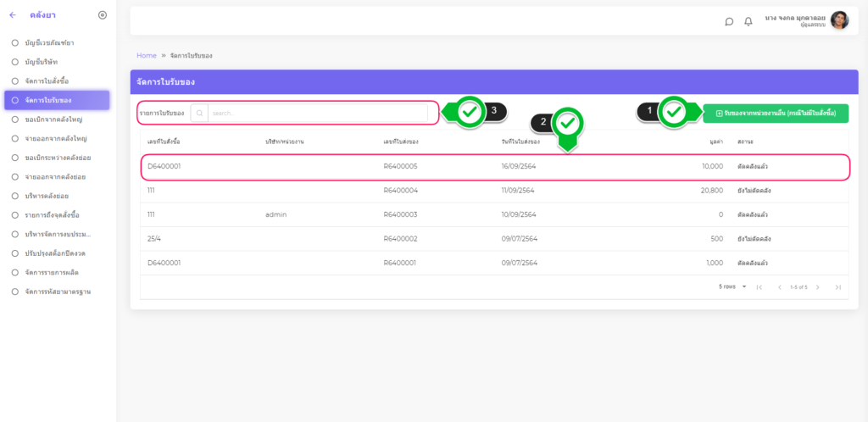Open จัดการใบสั่งซื้อ sidebar item

point(47,81)
